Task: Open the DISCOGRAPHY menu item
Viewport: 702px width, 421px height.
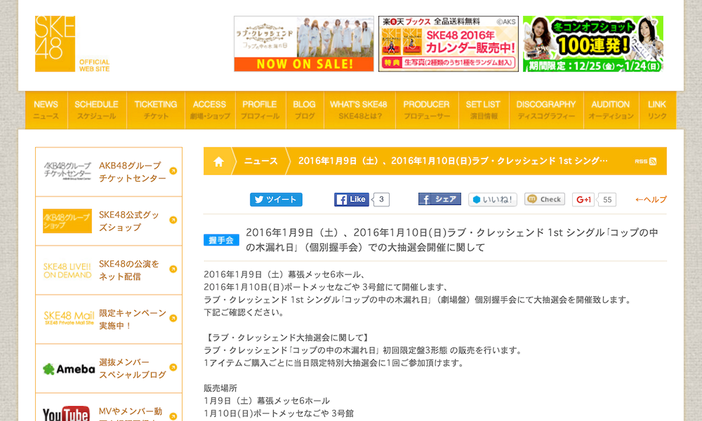Action: pyautogui.click(x=546, y=110)
